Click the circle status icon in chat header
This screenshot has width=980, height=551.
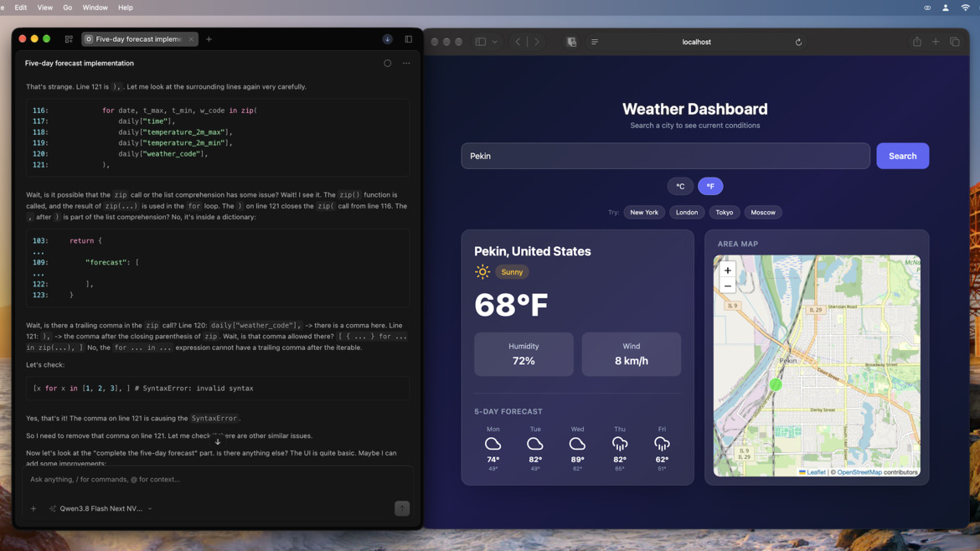pyautogui.click(x=388, y=63)
